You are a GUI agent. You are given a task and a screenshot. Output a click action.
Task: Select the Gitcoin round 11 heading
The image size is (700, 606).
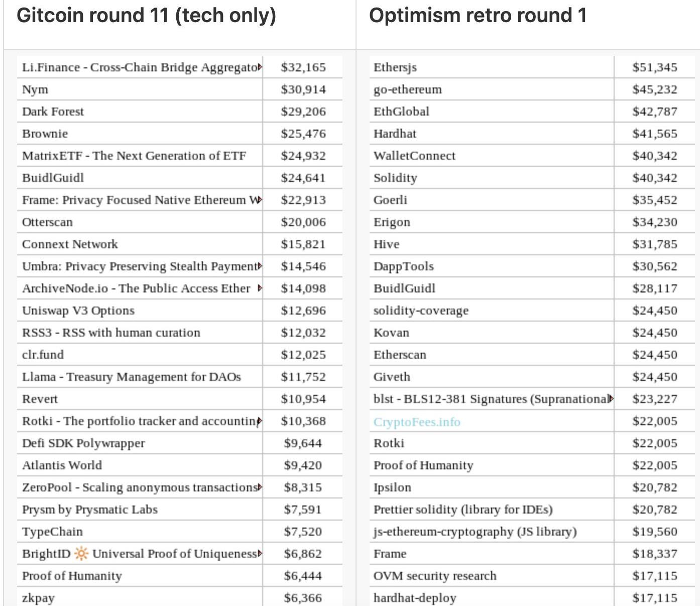[x=146, y=16]
